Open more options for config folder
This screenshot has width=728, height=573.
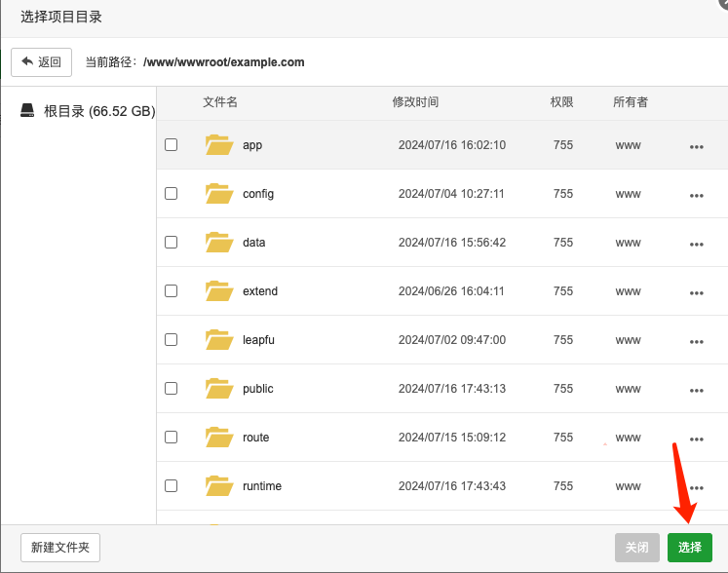[x=696, y=195]
